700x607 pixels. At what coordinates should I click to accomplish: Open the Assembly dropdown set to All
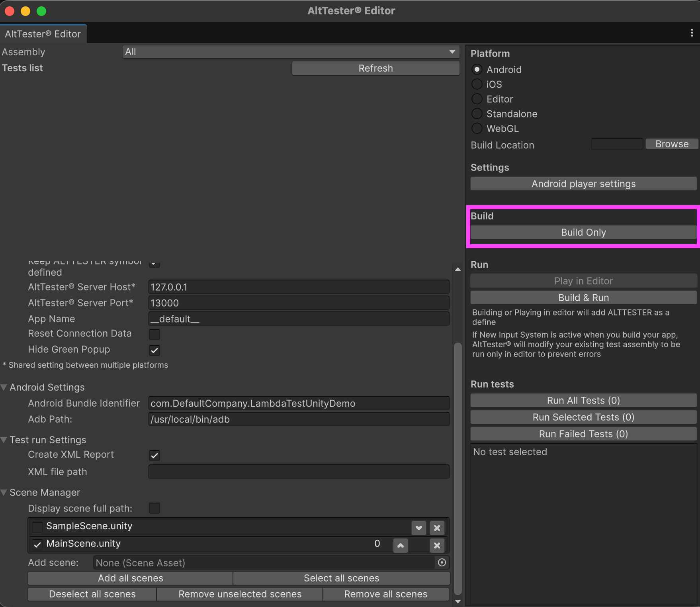click(291, 52)
